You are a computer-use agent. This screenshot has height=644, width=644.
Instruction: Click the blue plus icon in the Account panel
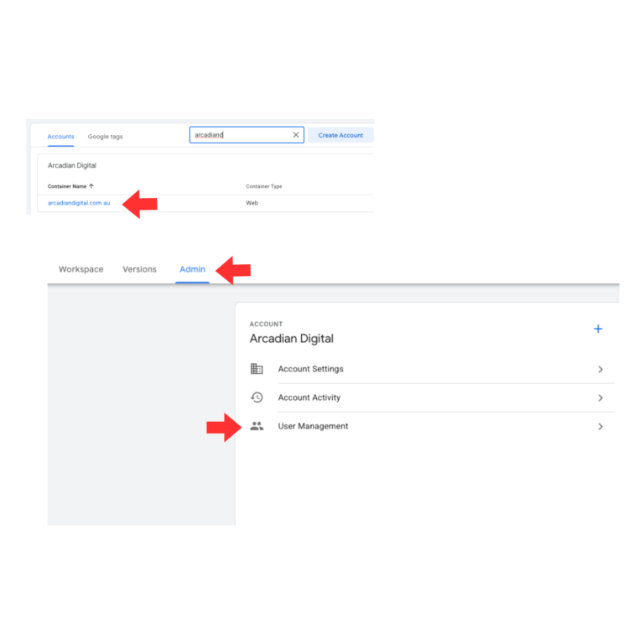[x=598, y=329]
